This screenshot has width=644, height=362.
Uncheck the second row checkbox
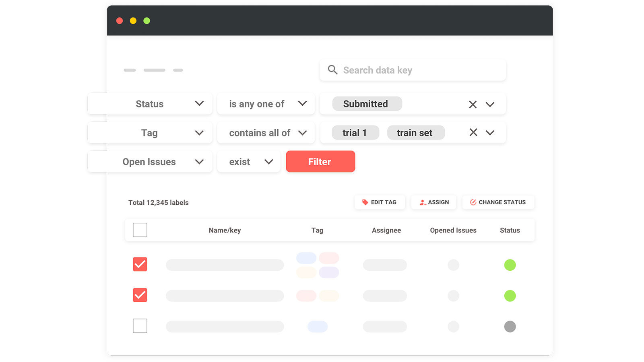point(140,295)
